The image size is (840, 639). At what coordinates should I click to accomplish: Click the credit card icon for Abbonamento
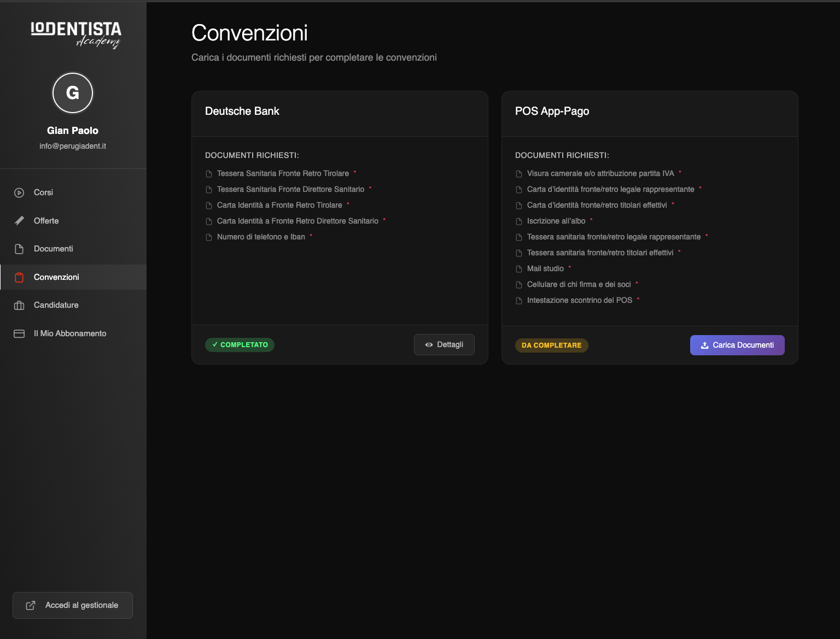(x=19, y=333)
